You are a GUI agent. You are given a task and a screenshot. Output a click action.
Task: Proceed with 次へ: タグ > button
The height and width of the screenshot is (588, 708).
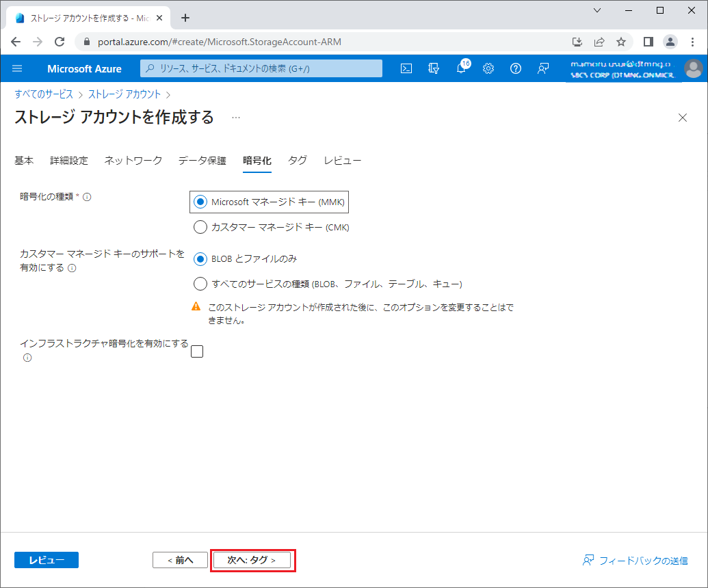(x=252, y=560)
